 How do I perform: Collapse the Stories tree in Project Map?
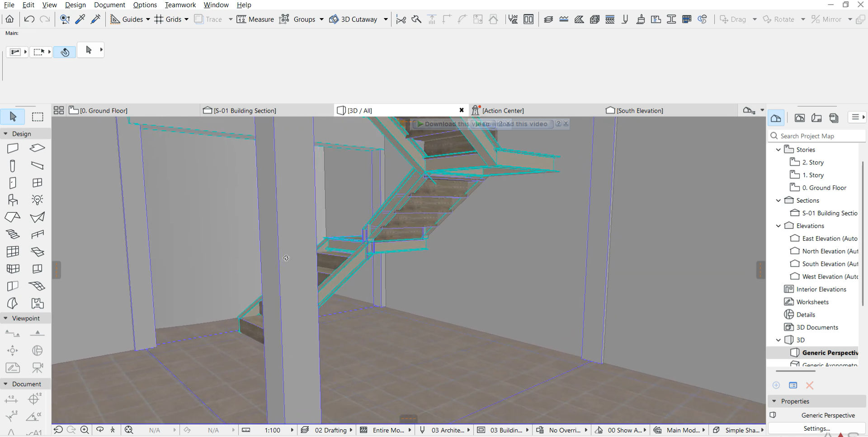click(778, 149)
